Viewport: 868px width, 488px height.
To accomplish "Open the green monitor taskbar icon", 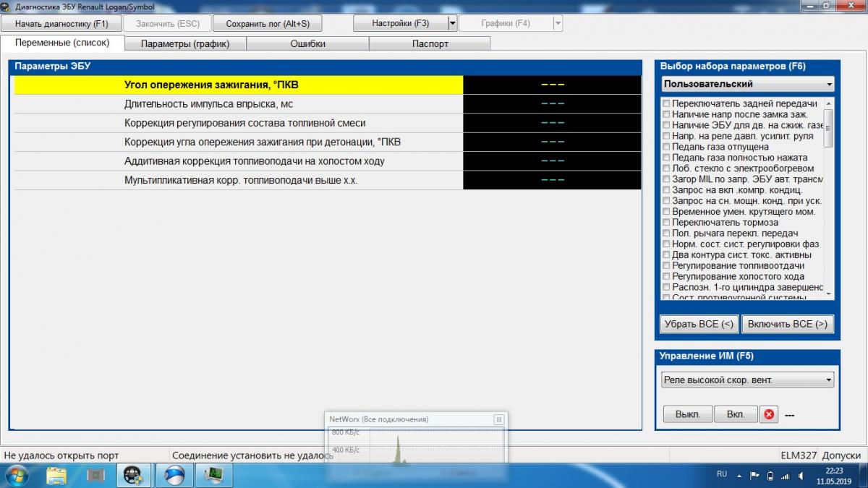I will (213, 475).
